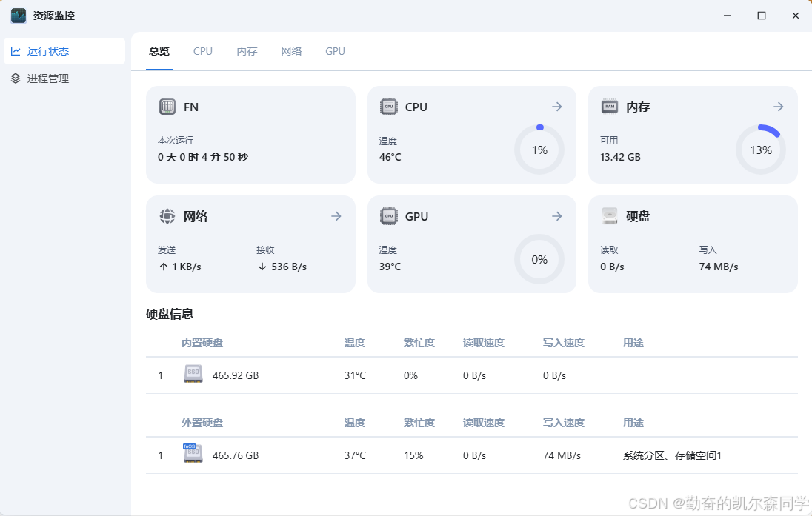This screenshot has height=516, width=812.
Task: Click the 31°C internal disk temperature
Action: click(356, 375)
